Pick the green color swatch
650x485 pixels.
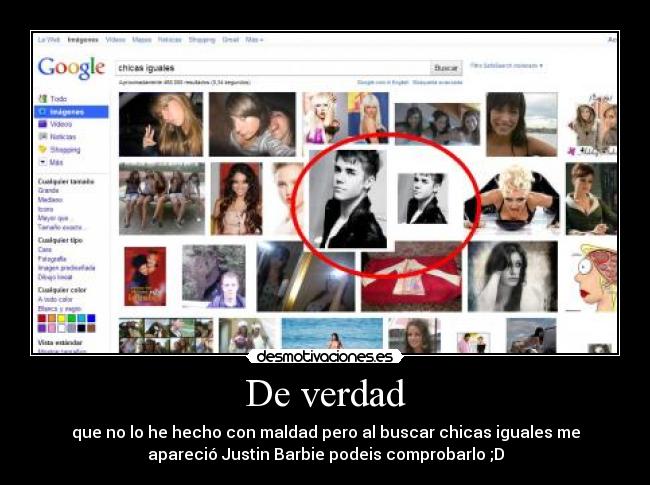71,318
